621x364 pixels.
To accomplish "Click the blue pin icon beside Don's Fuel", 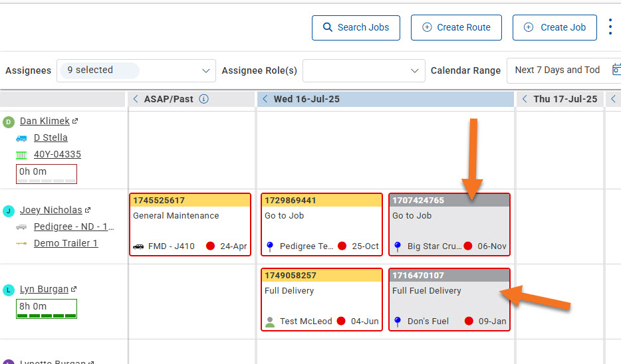I will tap(398, 321).
